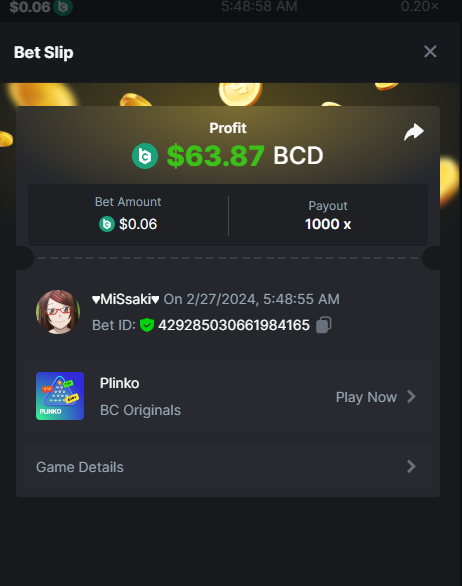
Task: Expand Game Details chevron
Action: pyautogui.click(x=411, y=466)
